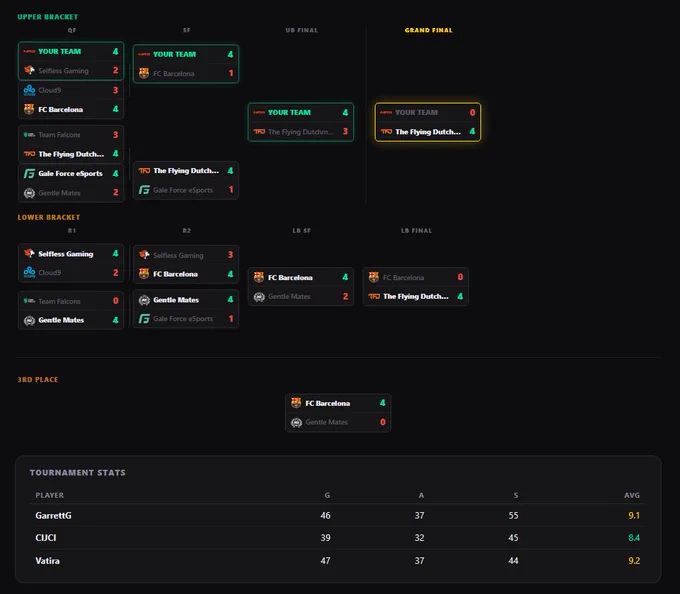Viewport: 680px width, 594px height.
Task: Open Your Team row in upper QF match
Action: (x=71, y=52)
